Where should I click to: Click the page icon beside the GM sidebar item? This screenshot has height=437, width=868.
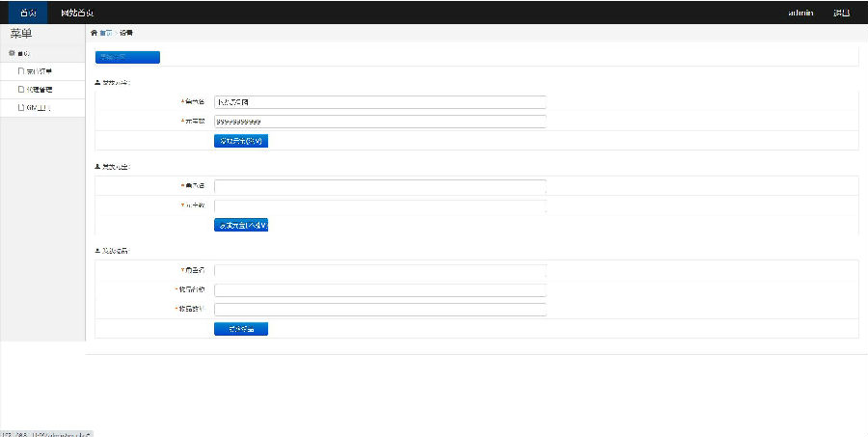pos(21,107)
